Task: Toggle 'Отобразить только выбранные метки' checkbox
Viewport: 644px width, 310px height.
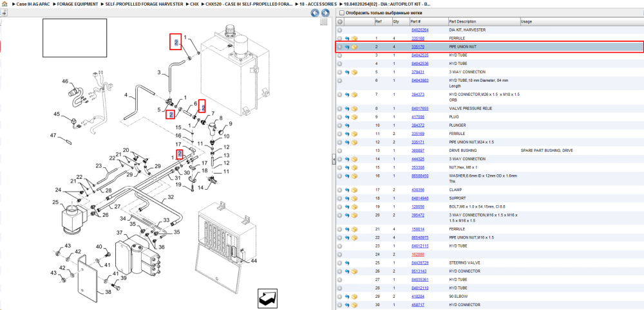Action: (x=342, y=13)
